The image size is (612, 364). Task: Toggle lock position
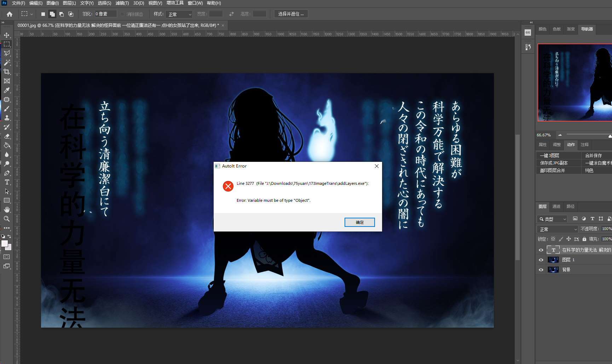(x=568, y=239)
